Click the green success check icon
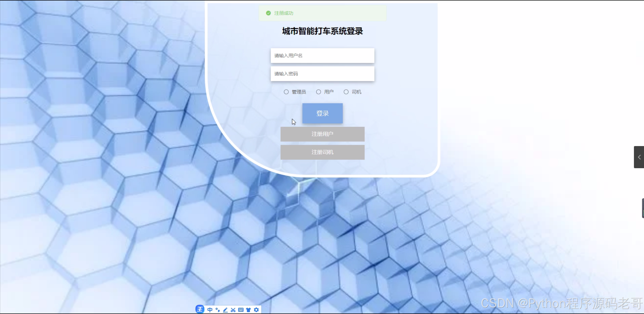This screenshot has height=314, width=644. pyautogui.click(x=268, y=13)
